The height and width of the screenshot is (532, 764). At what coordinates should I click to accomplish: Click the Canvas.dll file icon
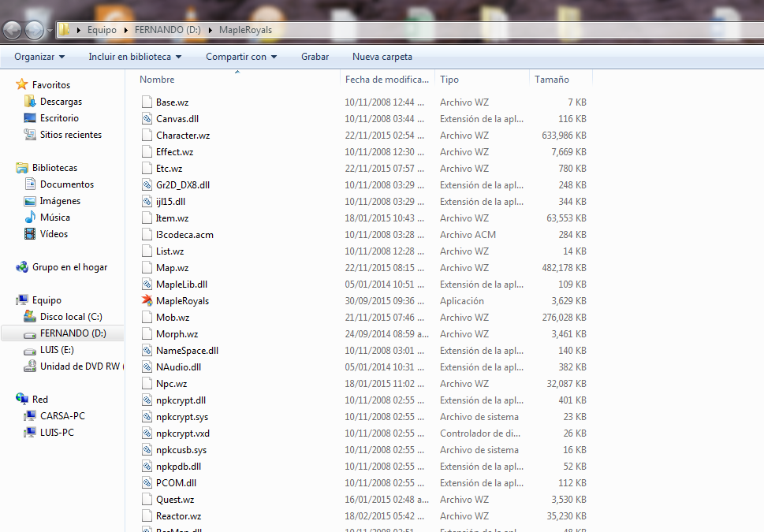pos(147,118)
